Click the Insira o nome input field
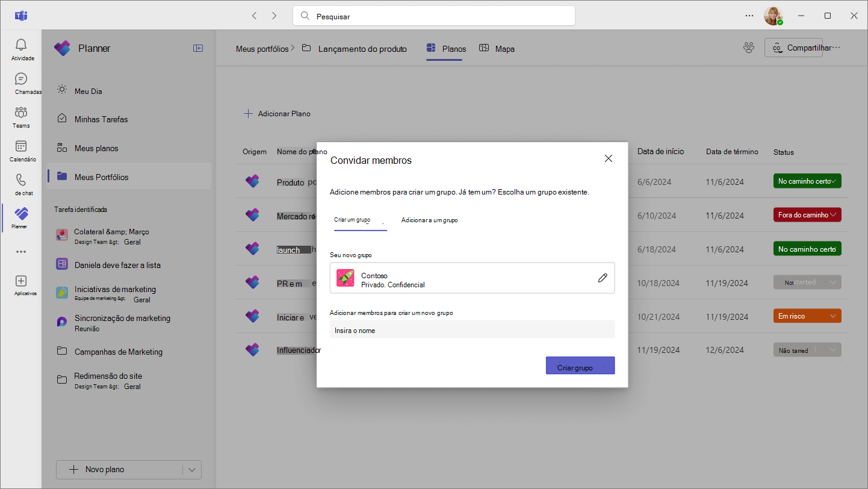The width and height of the screenshot is (868, 489). click(x=472, y=329)
